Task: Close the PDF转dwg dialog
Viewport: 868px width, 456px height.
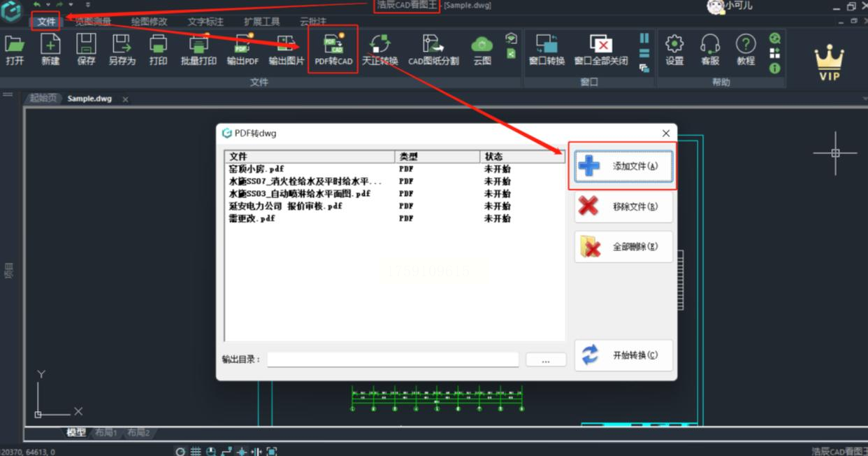Action: pos(665,133)
